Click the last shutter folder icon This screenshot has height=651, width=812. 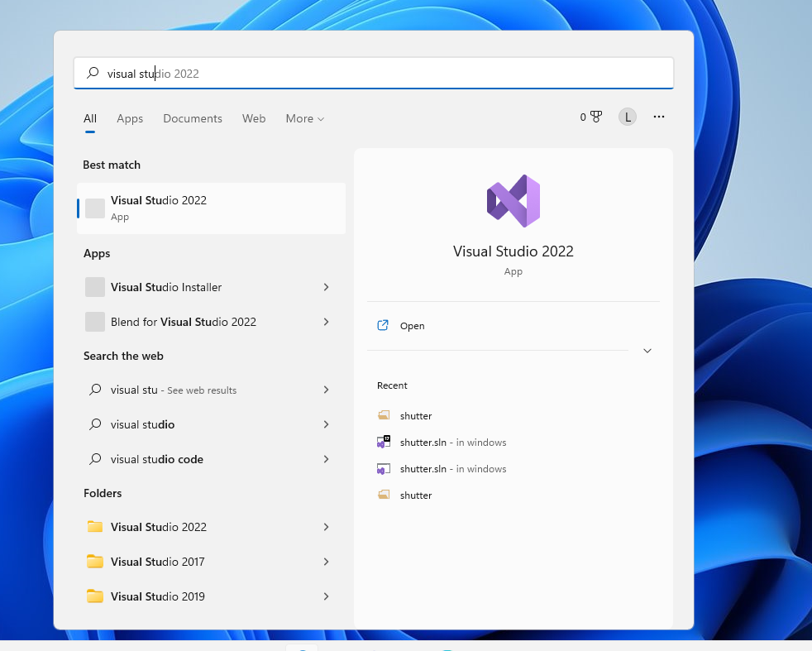tap(384, 495)
